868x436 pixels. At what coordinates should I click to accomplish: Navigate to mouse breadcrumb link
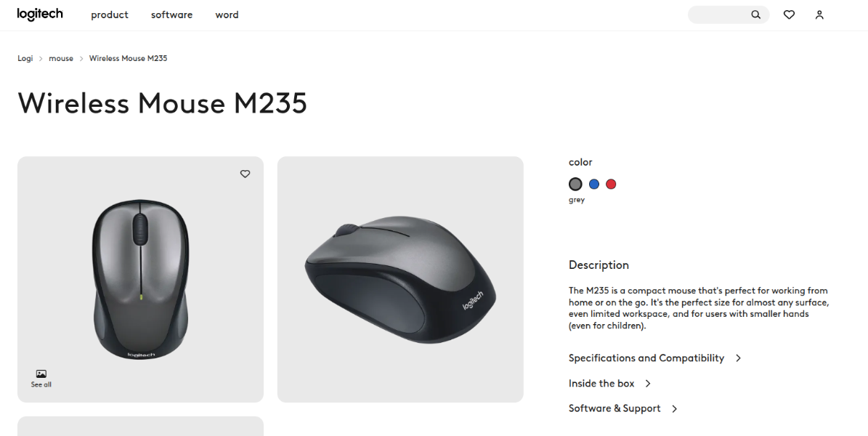point(61,58)
